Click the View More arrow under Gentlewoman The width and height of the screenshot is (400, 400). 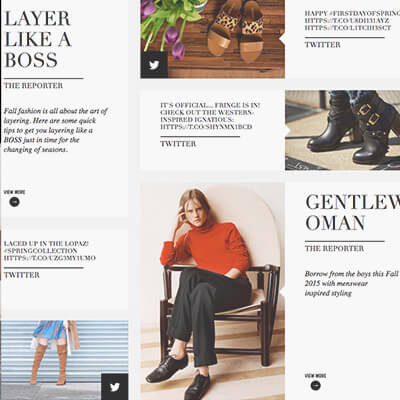tap(315, 385)
